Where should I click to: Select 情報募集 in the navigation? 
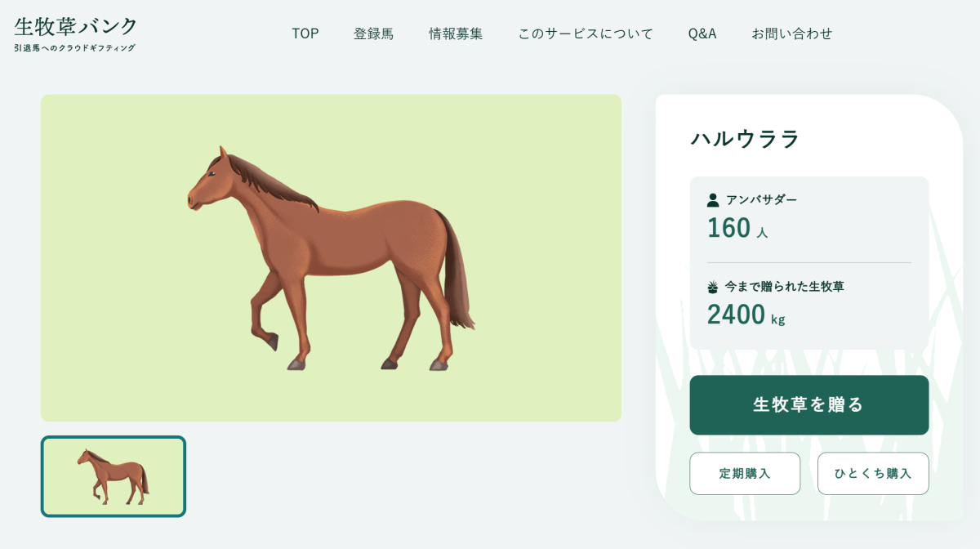[456, 33]
